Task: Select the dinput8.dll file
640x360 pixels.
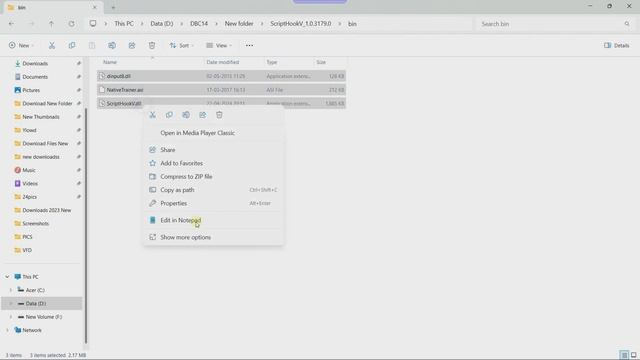Action: click(x=221, y=76)
